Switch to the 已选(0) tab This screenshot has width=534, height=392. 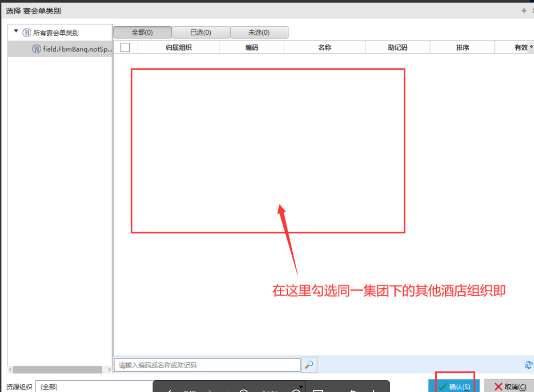[x=201, y=32]
